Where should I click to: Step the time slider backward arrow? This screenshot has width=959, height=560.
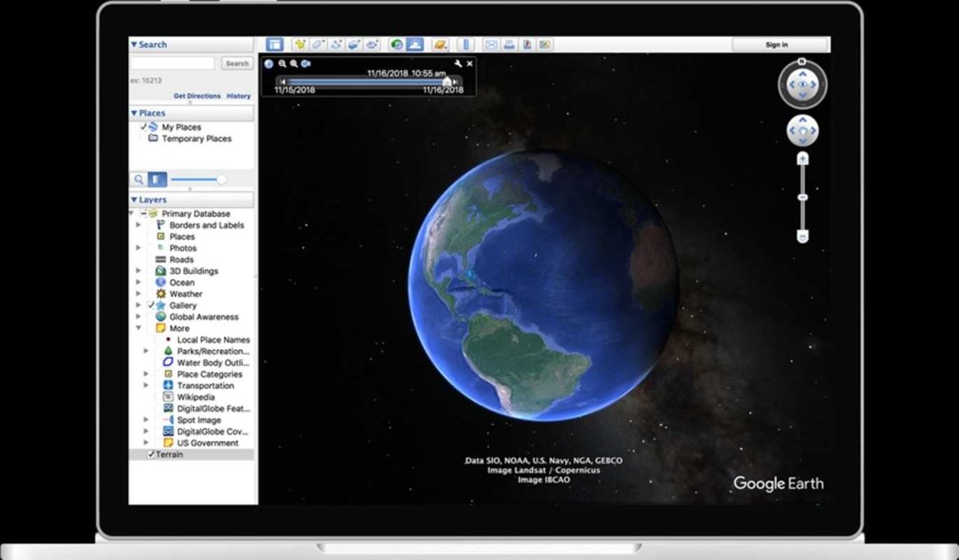pyautogui.click(x=282, y=81)
